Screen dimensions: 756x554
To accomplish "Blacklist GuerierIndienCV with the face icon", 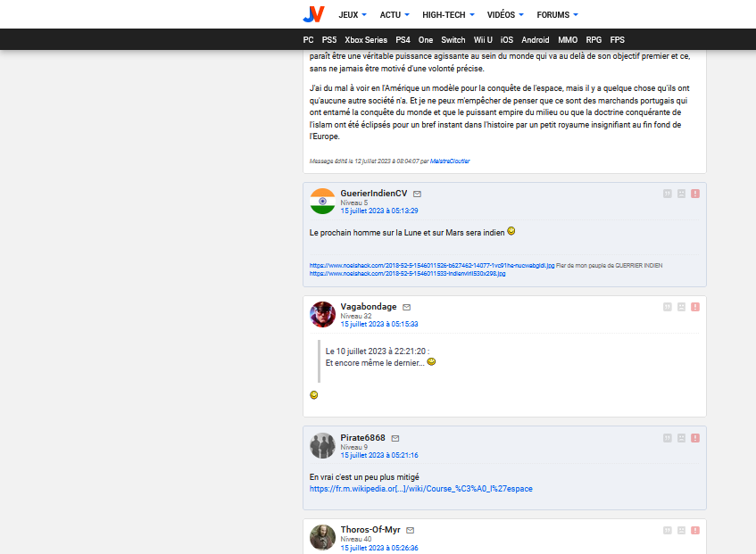I will [x=681, y=194].
